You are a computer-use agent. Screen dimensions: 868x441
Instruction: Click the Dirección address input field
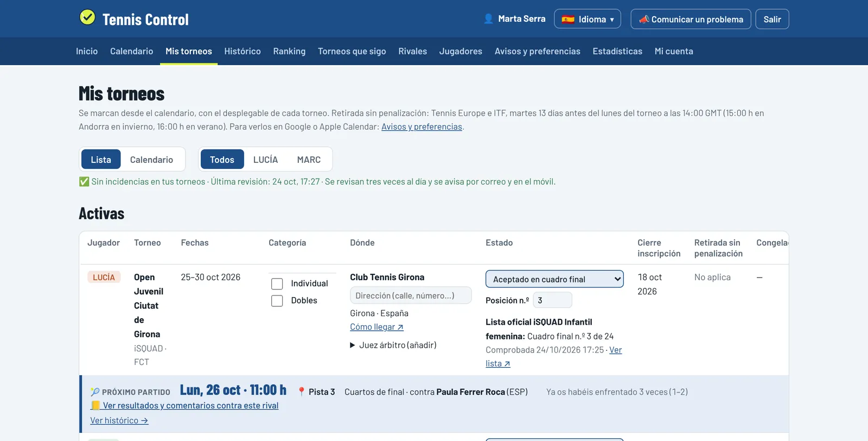pyautogui.click(x=411, y=295)
